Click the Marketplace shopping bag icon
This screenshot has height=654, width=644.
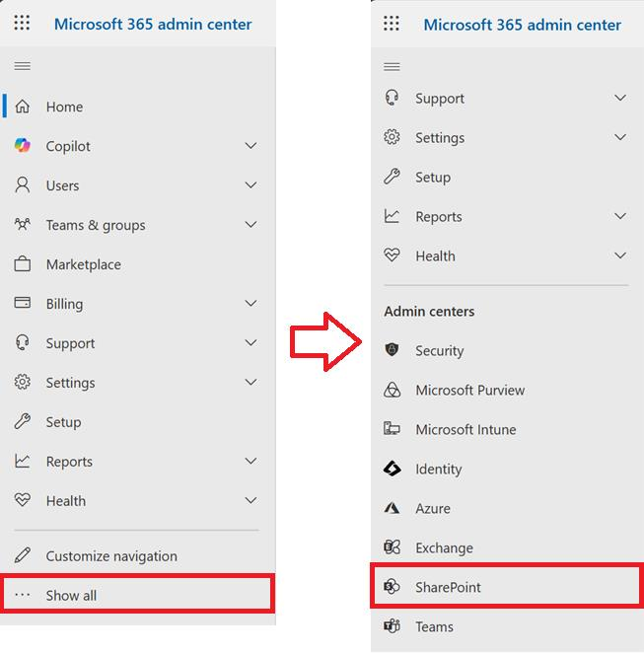coord(22,263)
